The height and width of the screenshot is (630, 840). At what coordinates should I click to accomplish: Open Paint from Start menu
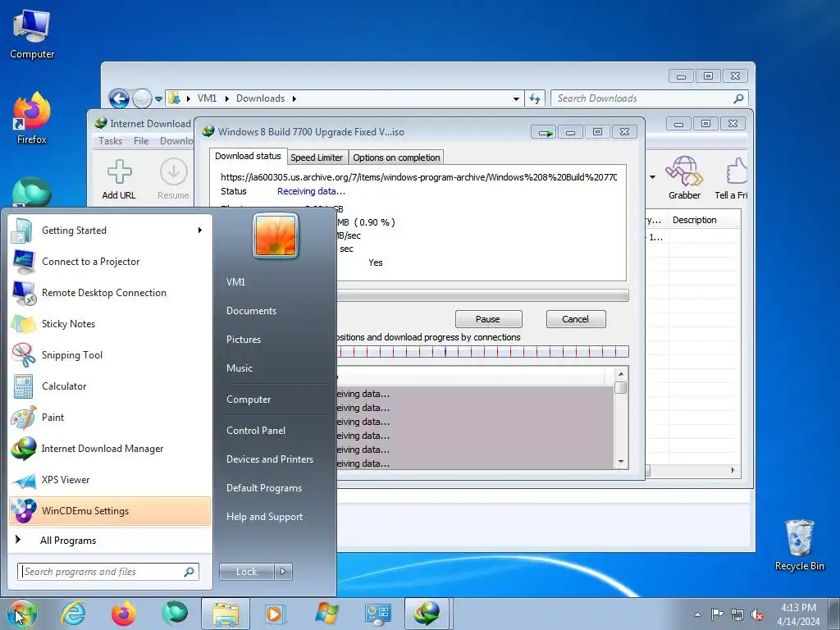pyautogui.click(x=110, y=418)
